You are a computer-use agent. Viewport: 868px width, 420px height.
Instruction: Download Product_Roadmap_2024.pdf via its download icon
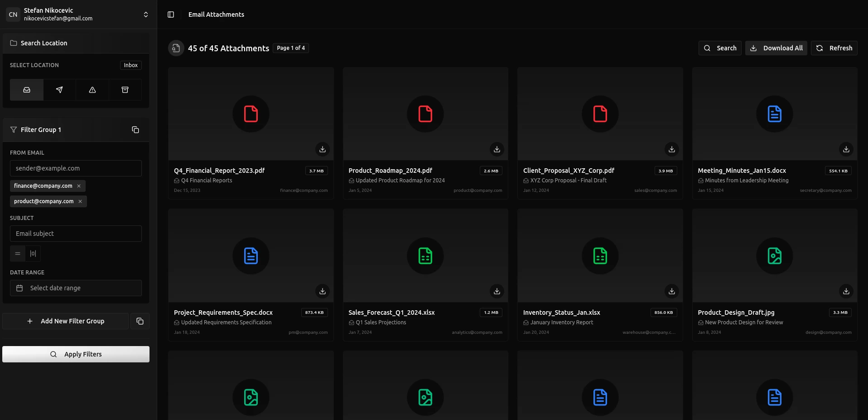tap(497, 149)
